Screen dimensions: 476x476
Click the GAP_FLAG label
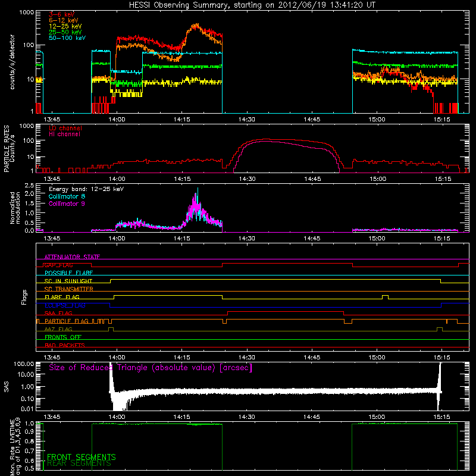point(59,265)
